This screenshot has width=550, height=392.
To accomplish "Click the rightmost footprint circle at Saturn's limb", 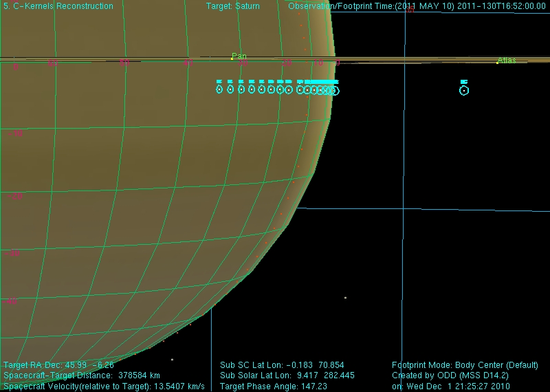I will pyautogui.click(x=335, y=90).
